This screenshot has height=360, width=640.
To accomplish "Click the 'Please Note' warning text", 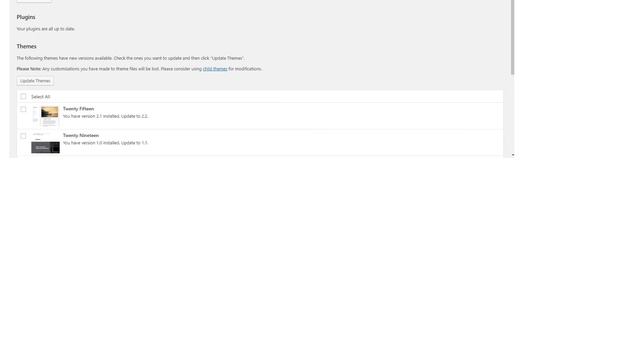I will (x=139, y=69).
